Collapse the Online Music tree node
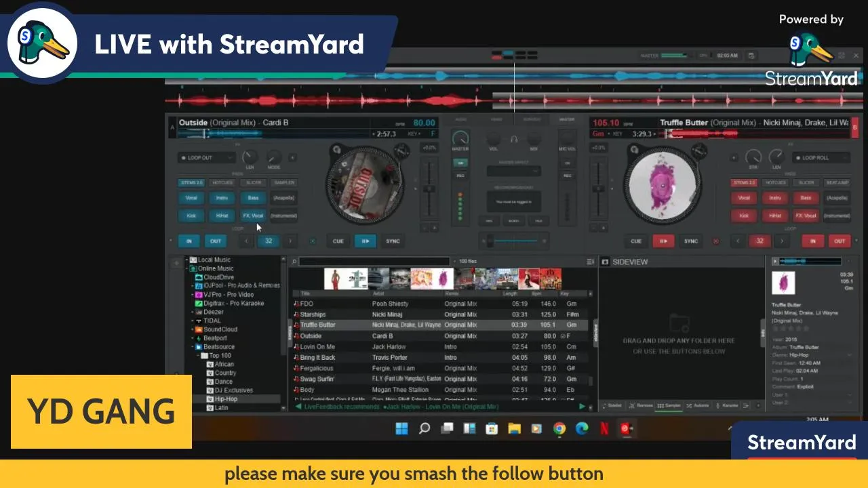The height and width of the screenshot is (488, 868). coord(186,269)
